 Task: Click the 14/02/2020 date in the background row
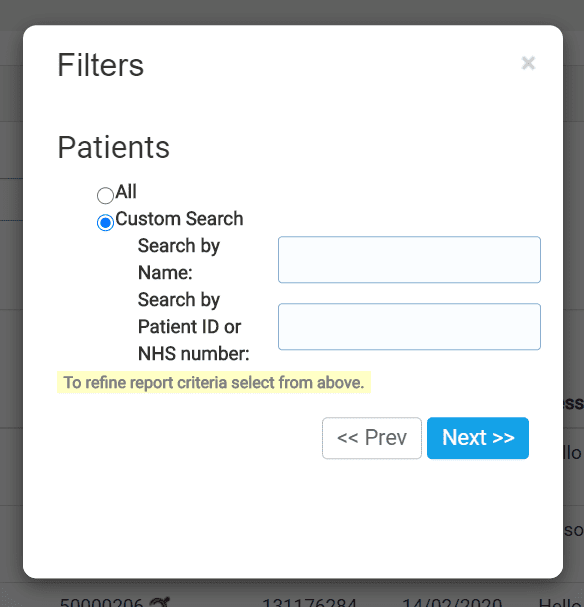(452, 602)
